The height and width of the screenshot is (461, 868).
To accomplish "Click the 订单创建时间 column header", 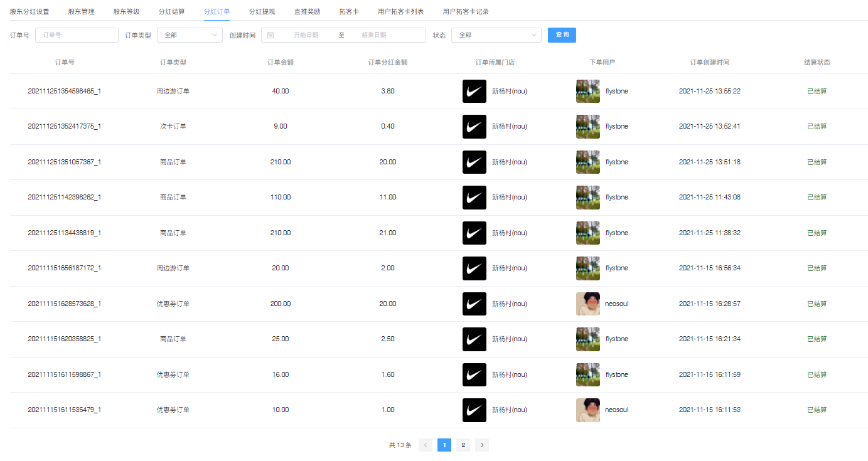I will tap(710, 63).
